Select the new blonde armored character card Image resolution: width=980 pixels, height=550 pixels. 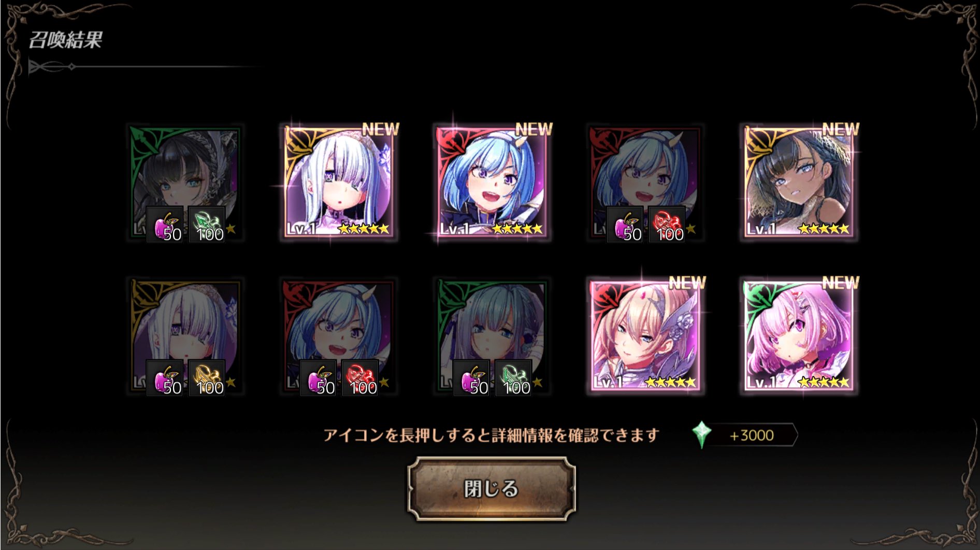[645, 336]
